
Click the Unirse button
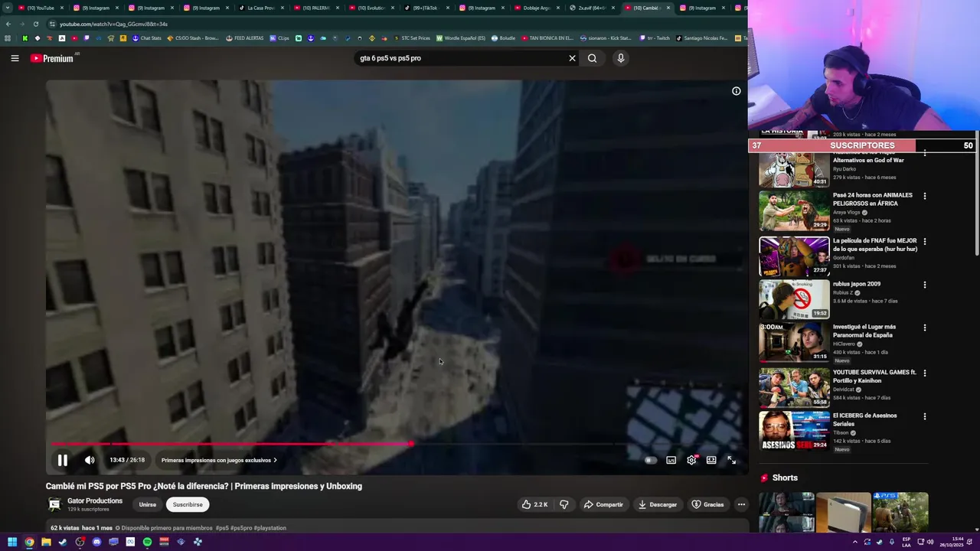148,504
